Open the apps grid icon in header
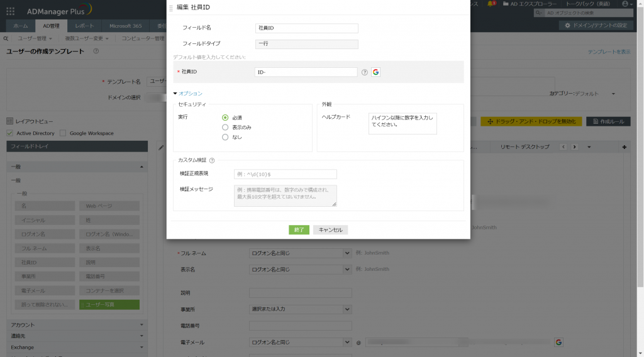The width and height of the screenshot is (644, 357). [10, 11]
